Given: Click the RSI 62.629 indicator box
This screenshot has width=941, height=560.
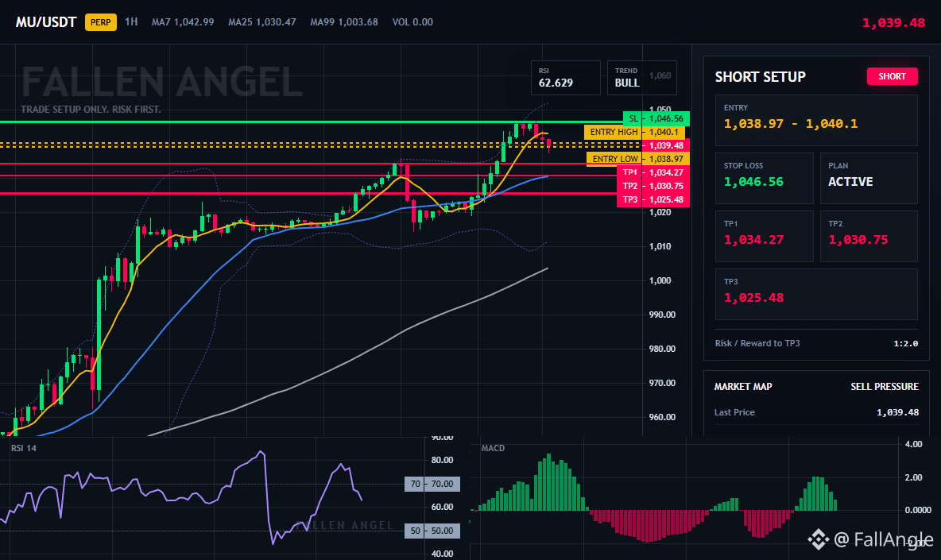Looking at the screenshot, I should point(565,78).
